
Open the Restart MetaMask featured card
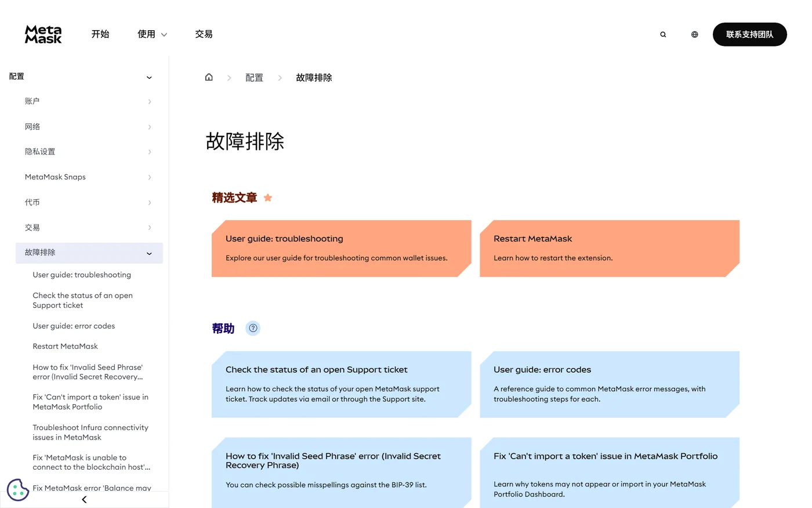610,248
